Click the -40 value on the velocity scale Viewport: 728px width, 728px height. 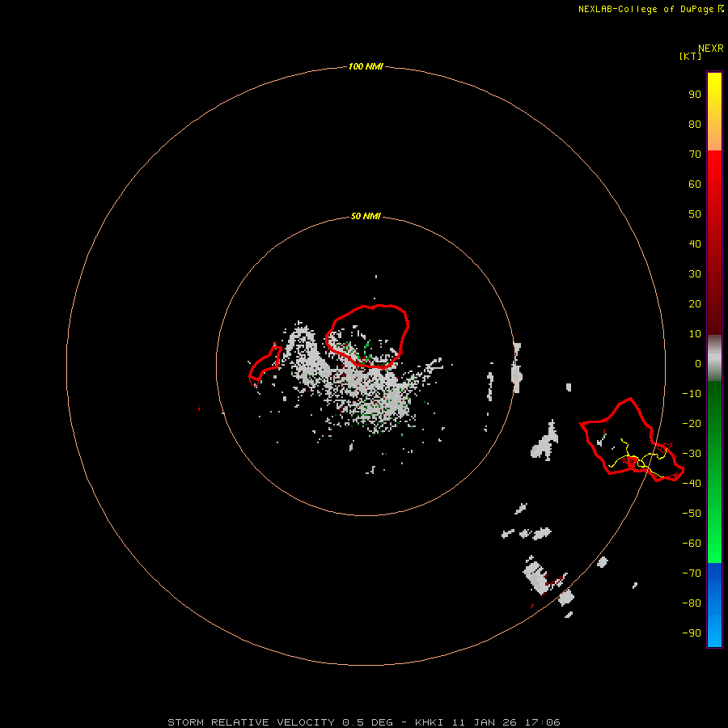click(692, 484)
